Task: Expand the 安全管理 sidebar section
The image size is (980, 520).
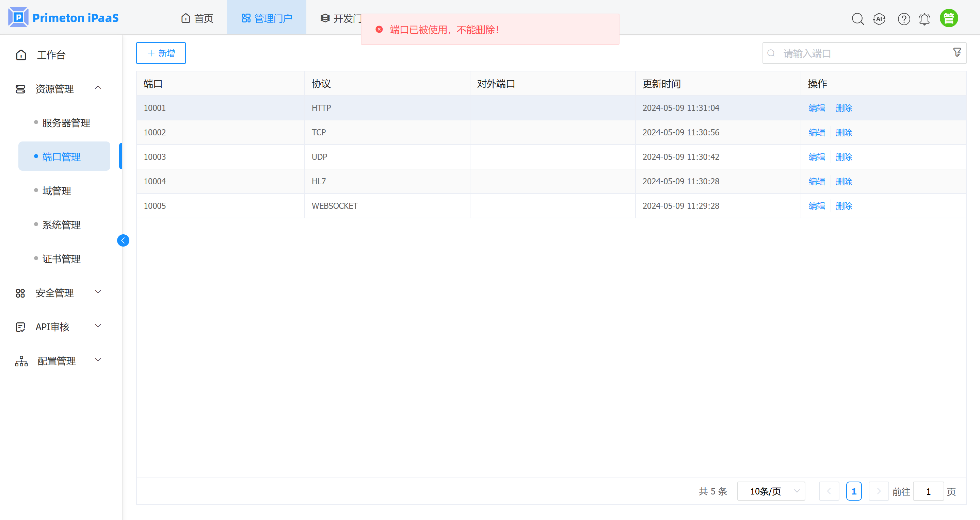Action: [x=55, y=293]
